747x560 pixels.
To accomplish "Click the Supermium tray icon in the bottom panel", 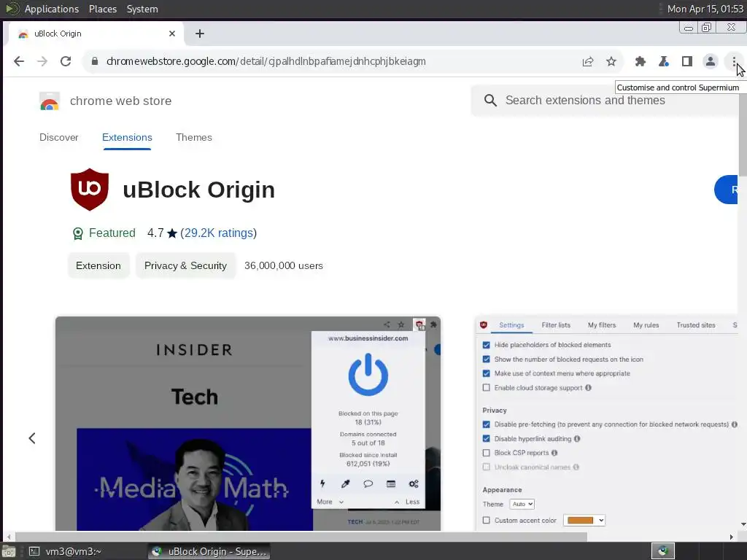I will [663, 551].
